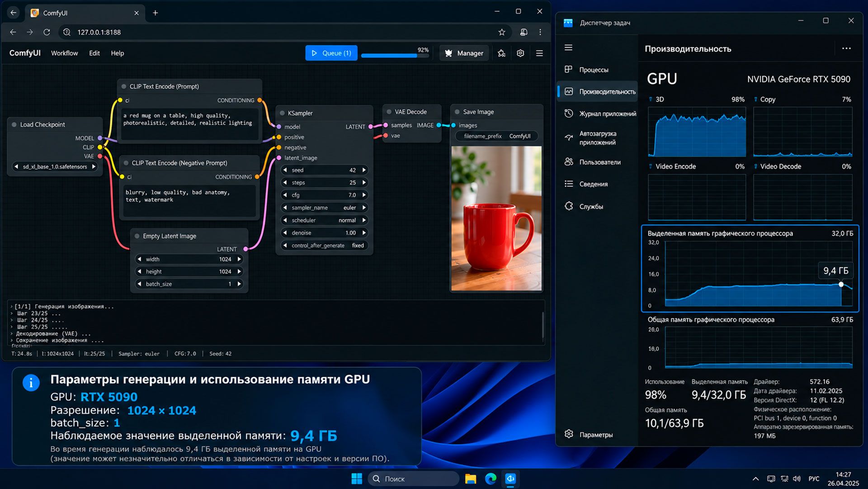Click the star icon next to Manager
This screenshot has height=489, width=868.
pos(501,53)
